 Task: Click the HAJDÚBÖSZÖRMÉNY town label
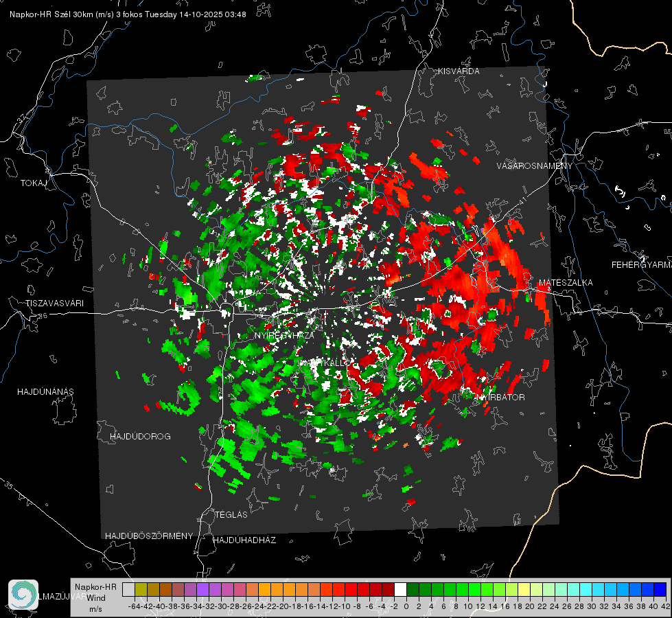coord(149,536)
